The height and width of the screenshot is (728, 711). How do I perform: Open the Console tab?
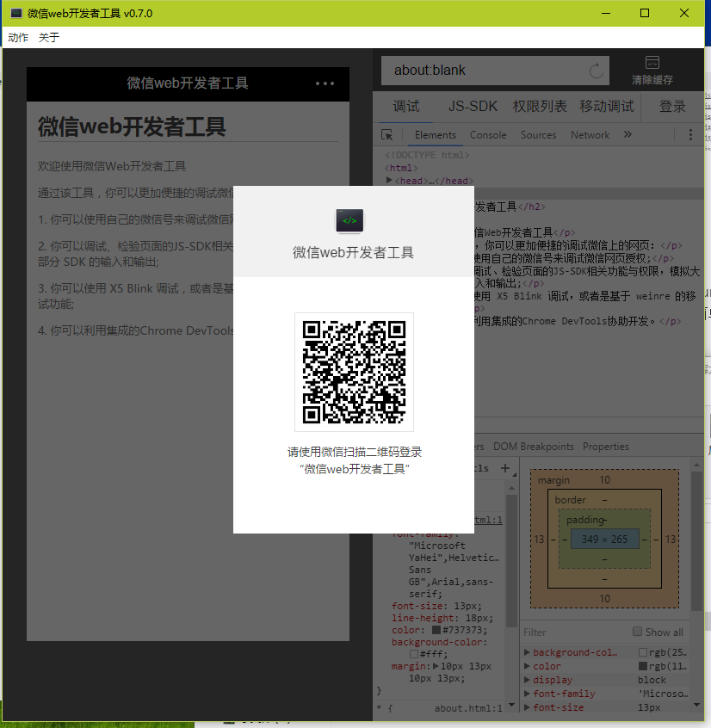pos(488,135)
